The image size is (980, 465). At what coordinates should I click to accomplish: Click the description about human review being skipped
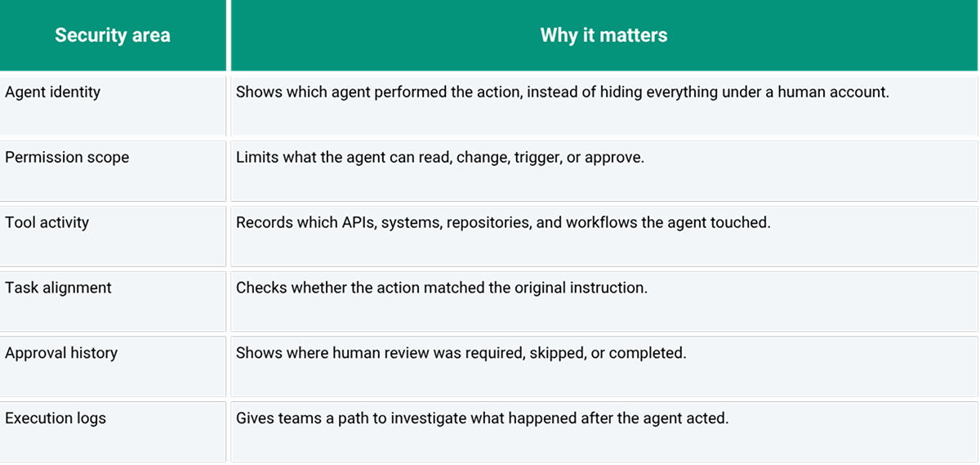(461, 353)
